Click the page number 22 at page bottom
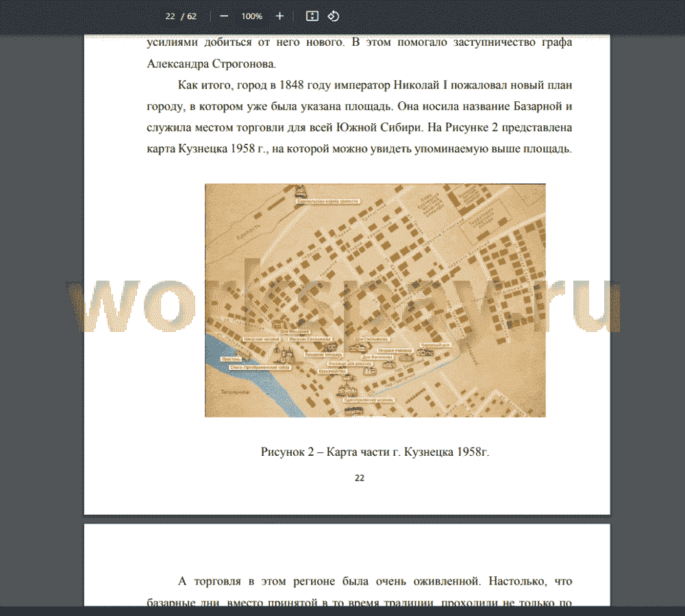Screen dimensions: 685x616 (x=360, y=478)
